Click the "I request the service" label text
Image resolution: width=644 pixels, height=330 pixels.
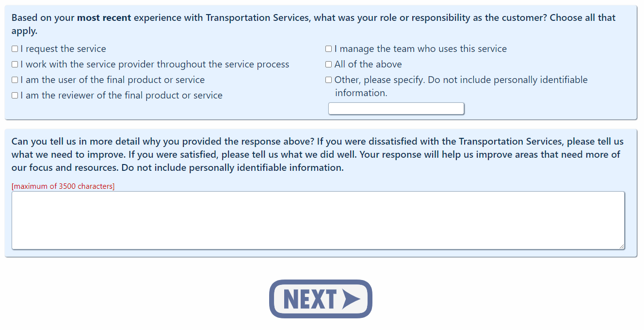63,49
